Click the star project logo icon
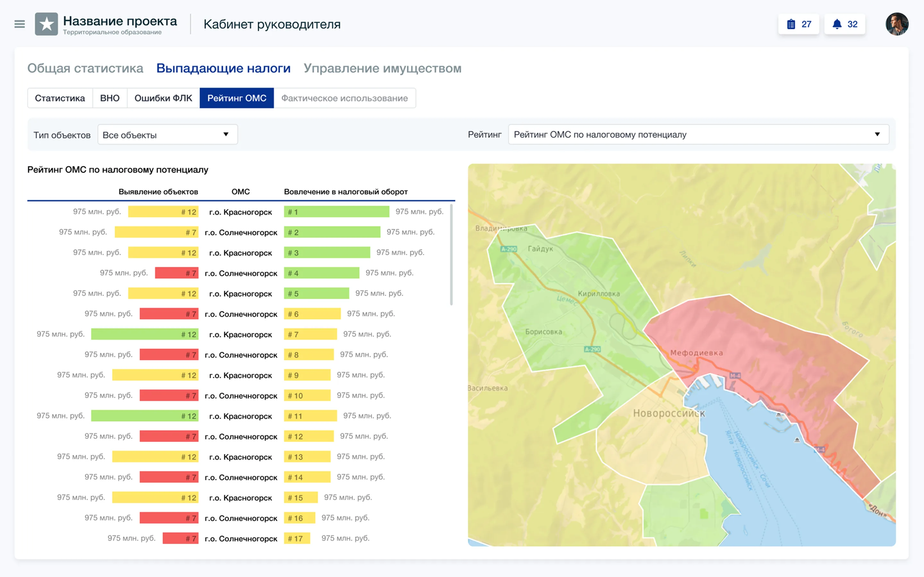The image size is (924, 577). coord(46,24)
